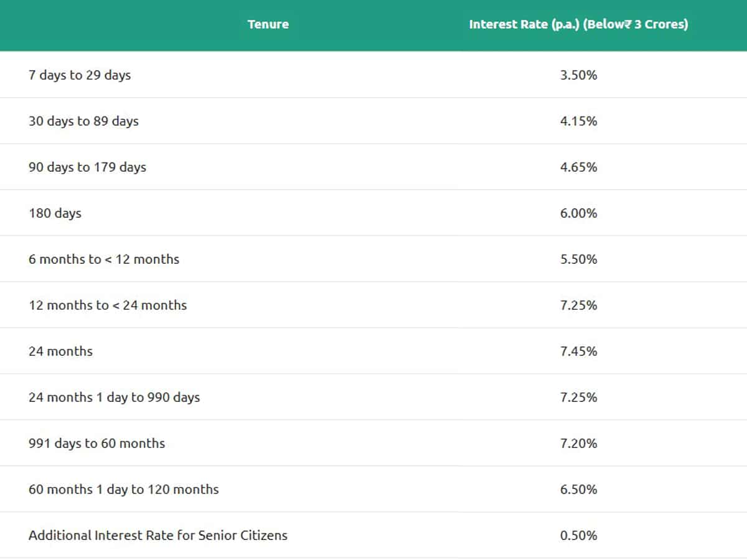
Task: Select the 90 days to 179 days tenure
Action: point(87,167)
